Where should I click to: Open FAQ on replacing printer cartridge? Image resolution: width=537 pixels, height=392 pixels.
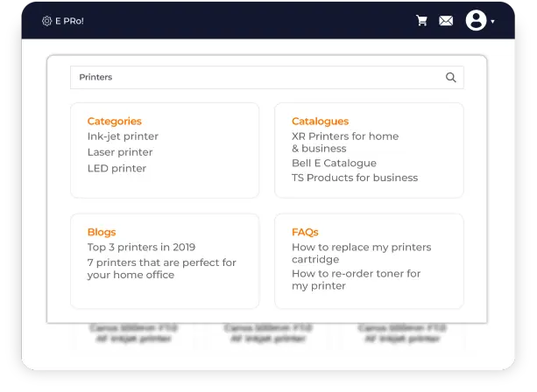coord(361,253)
